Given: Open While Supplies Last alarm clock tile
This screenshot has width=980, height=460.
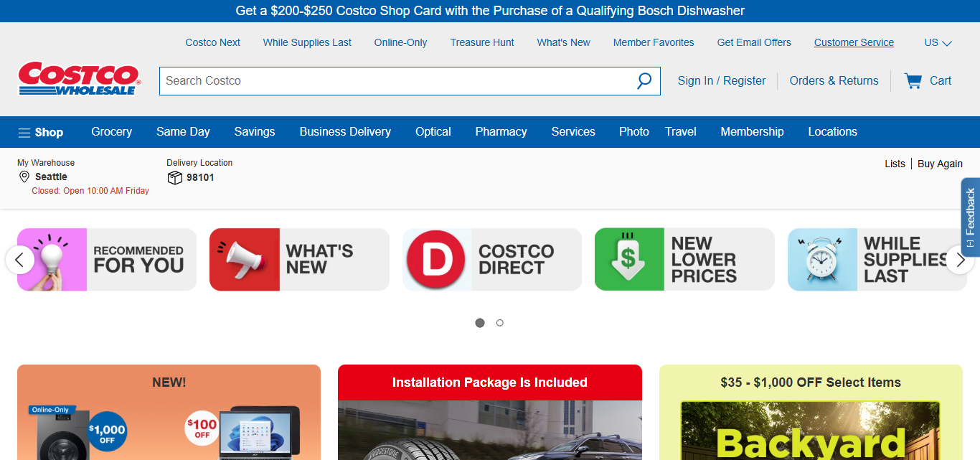Looking at the screenshot, I should (877, 260).
